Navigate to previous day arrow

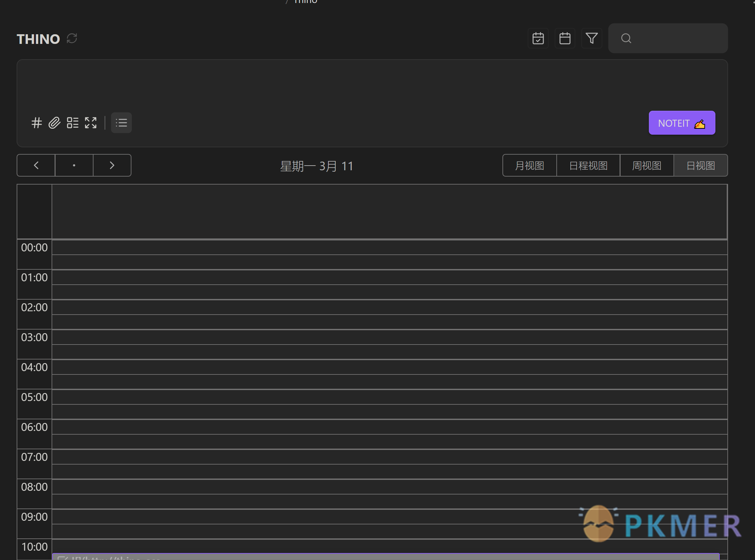click(x=36, y=165)
